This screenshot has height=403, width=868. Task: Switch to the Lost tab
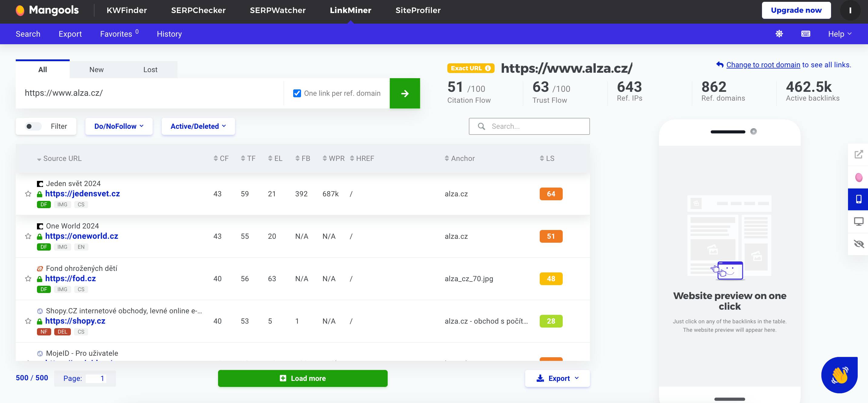(x=150, y=69)
